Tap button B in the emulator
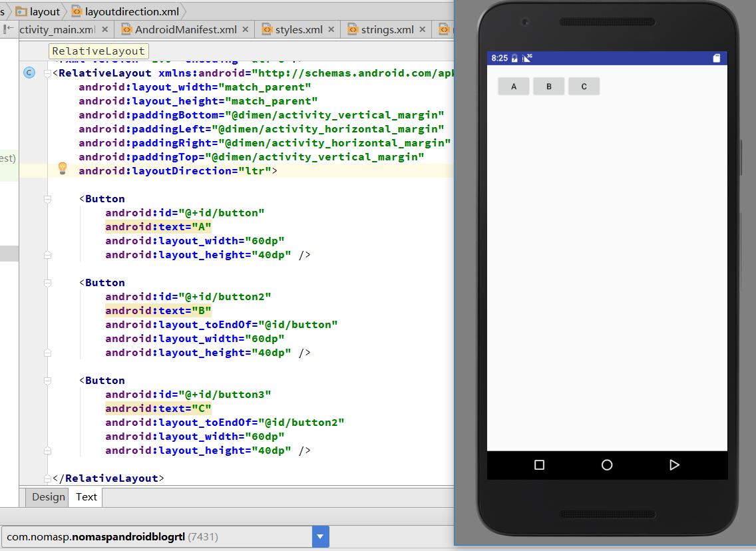Screen dimensions: 756x551 (548, 87)
